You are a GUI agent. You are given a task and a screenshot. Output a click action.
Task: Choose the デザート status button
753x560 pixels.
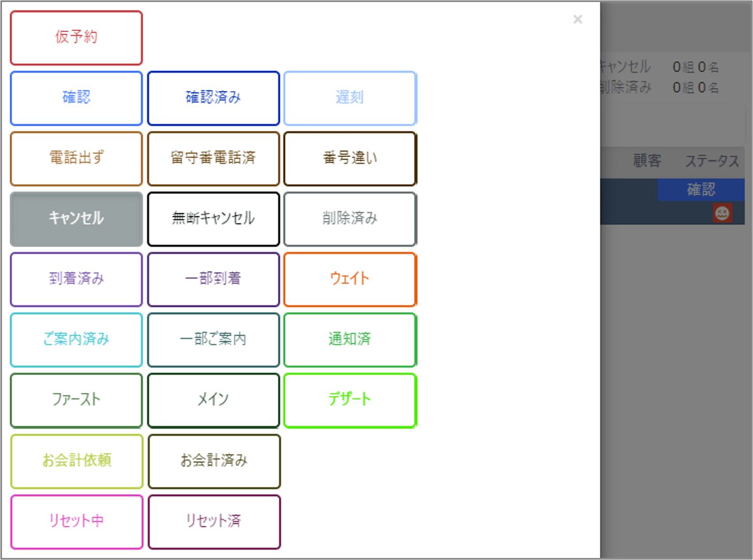click(350, 400)
